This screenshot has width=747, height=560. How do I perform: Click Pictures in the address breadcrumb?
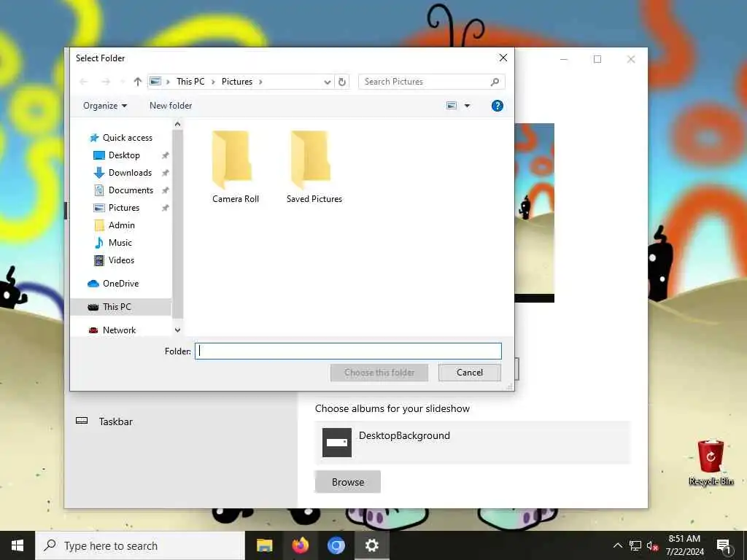click(237, 82)
